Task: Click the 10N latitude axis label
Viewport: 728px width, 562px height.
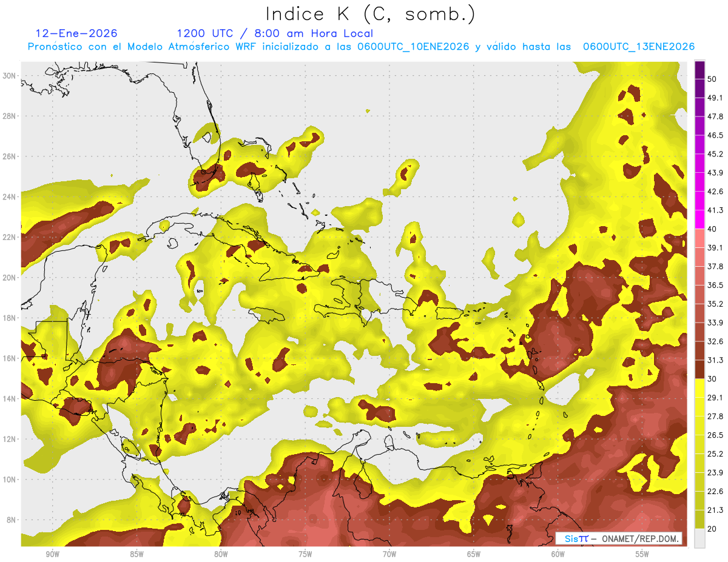Action: (9, 480)
